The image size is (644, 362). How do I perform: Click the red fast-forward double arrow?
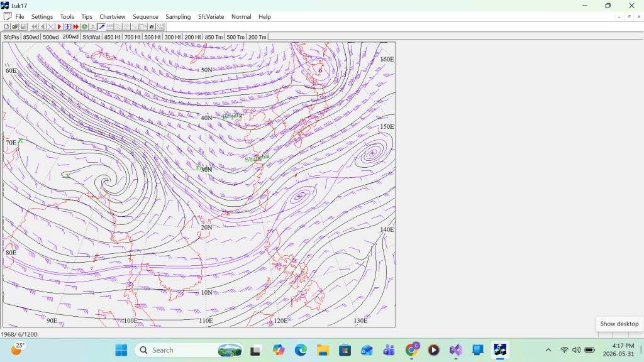[x=76, y=26]
